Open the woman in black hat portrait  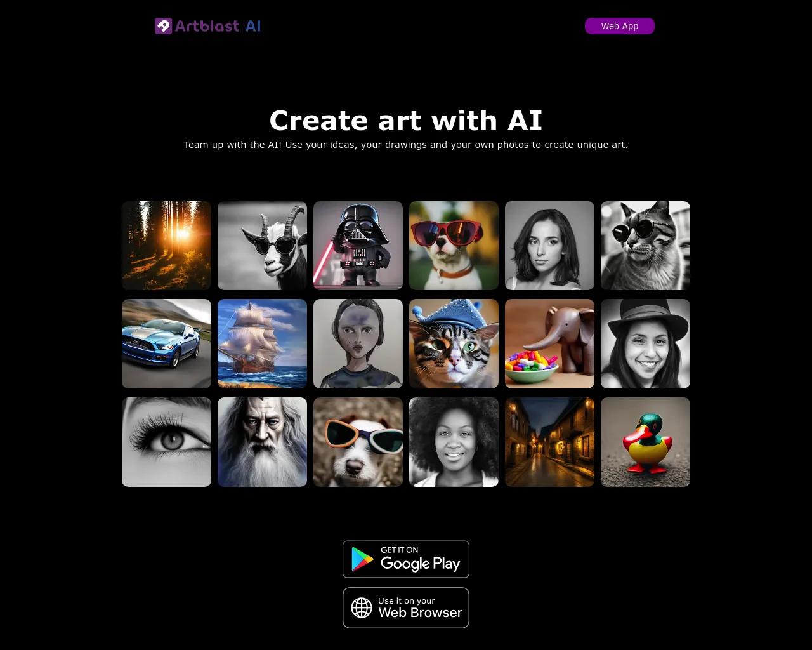pyautogui.click(x=645, y=343)
